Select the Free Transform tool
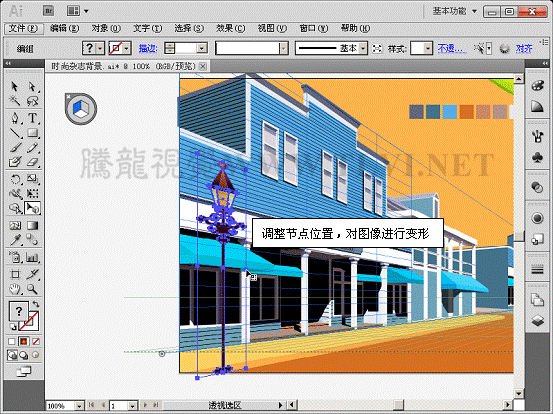This screenshot has width=553, height=414. coord(32,194)
